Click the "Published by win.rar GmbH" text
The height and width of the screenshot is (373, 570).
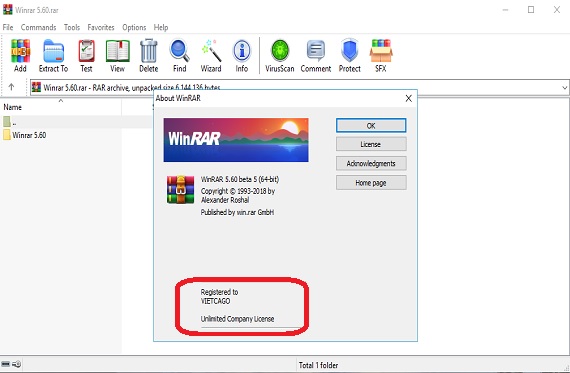pyautogui.click(x=237, y=212)
